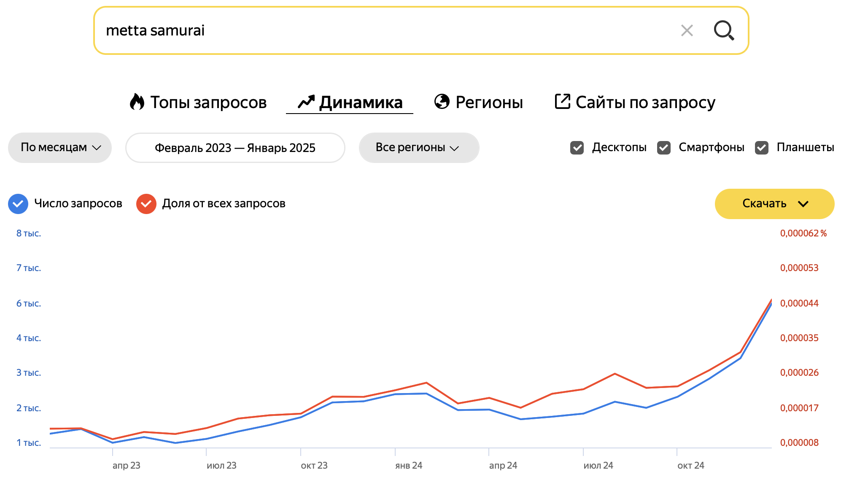868x483 pixels.
Task: Open the date range Февраль 2023 — Январь 2025
Action: [x=235, y=148]
